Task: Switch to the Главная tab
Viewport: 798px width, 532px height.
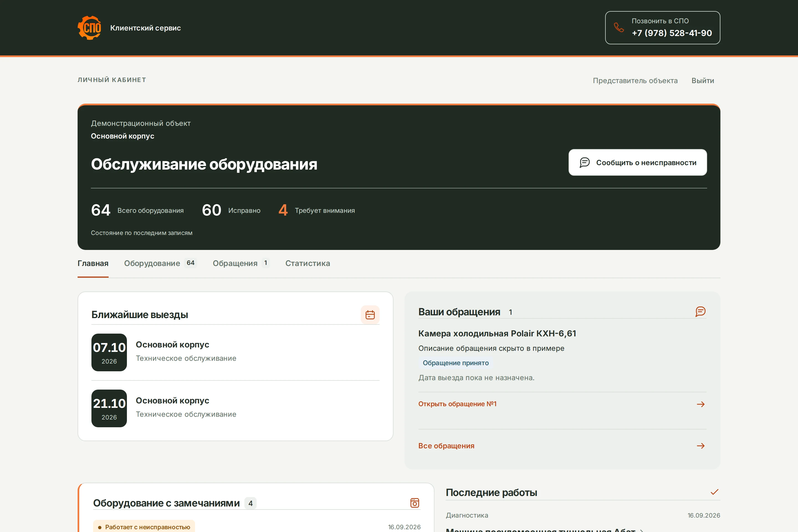Action: point(93,263)
